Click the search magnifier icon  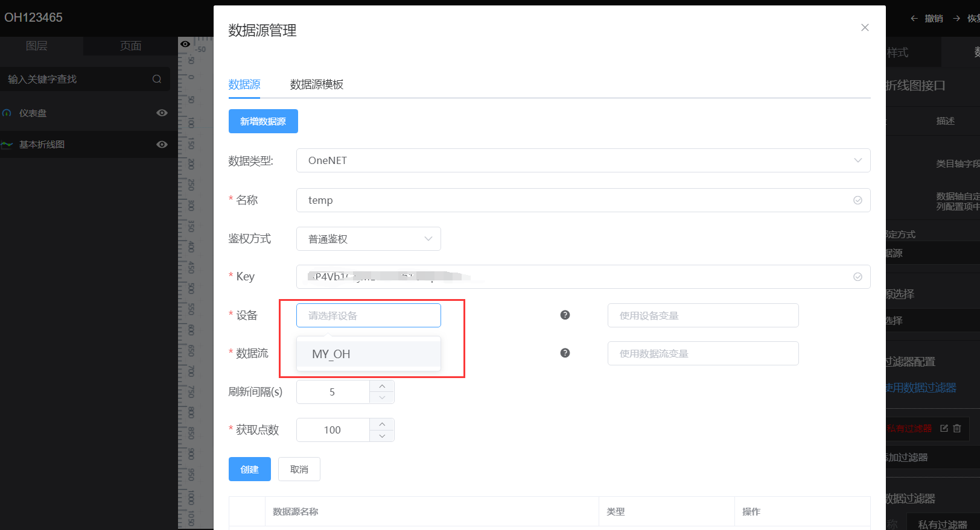157,79
